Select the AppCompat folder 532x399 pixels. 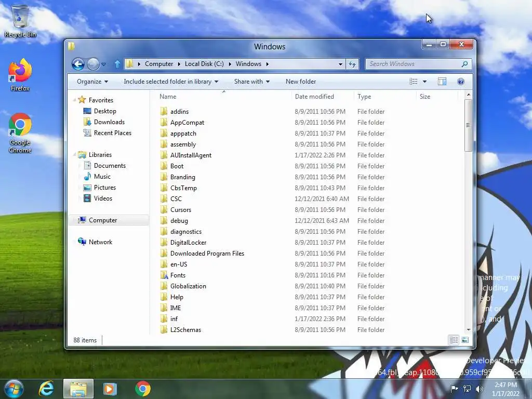tap(187, 123)
